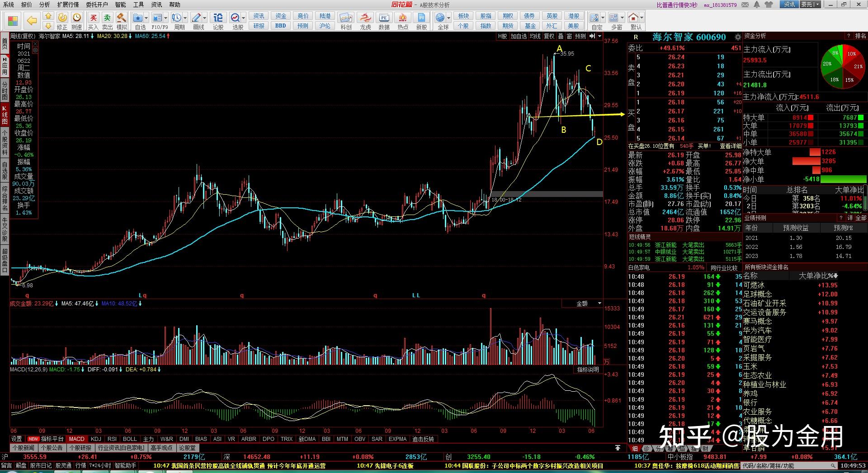
Task: Click the back arrow toolbar icon
Action: coord(32,21)
